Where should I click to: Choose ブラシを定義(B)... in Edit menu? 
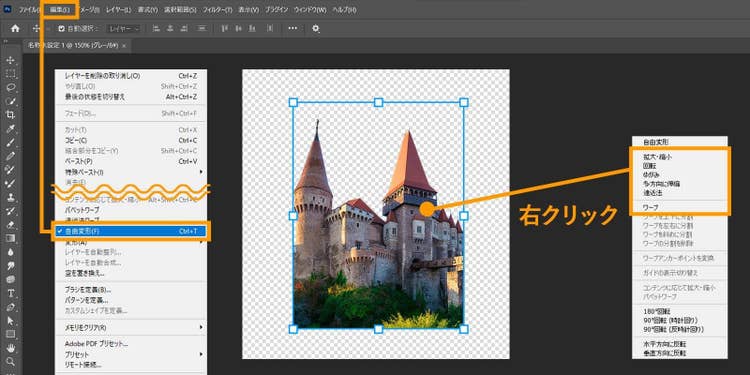click(130, 290)
